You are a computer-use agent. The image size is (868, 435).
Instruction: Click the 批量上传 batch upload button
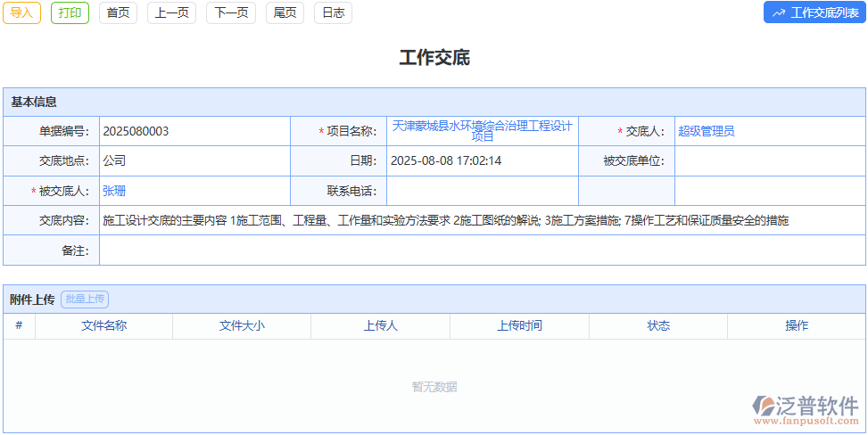coord(85,299)
